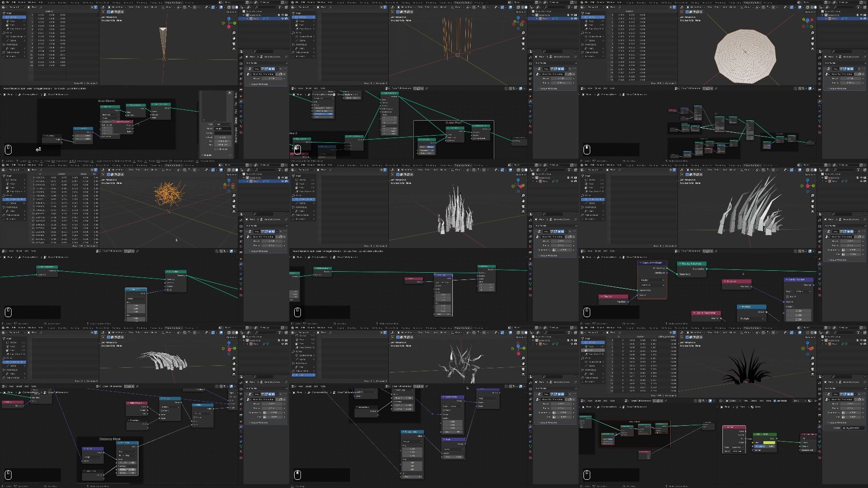
Task: Hide Plane with eye icon in single-strand outliner
Action: pos(282,19)
